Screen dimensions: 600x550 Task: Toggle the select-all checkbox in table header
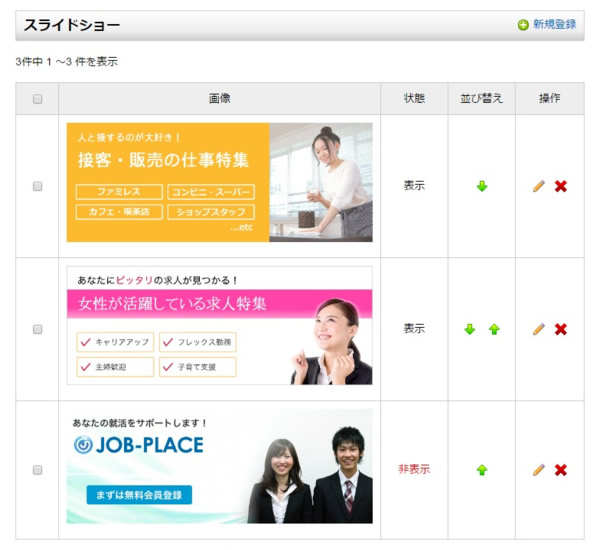[x=38, y=99]
